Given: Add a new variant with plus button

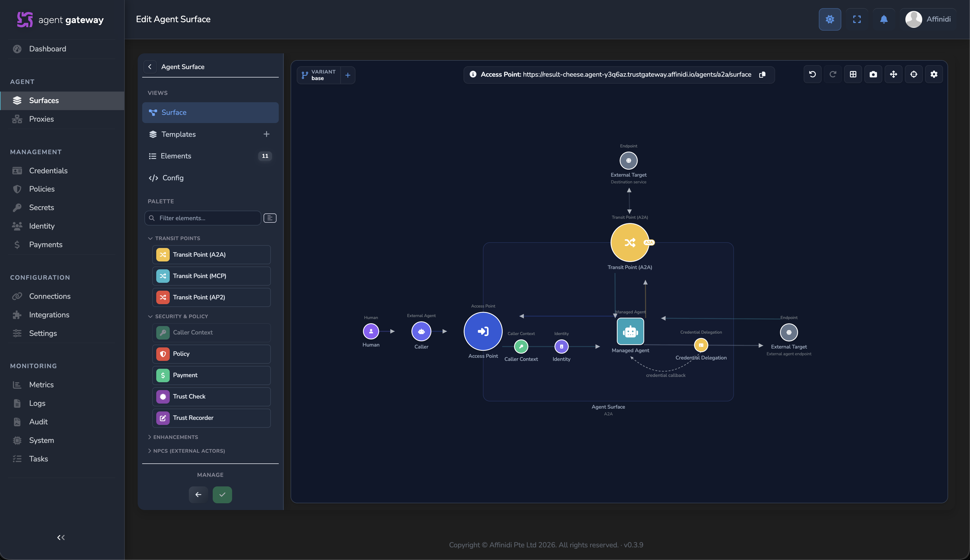Looking at the screenshot, I should (347, 75).
